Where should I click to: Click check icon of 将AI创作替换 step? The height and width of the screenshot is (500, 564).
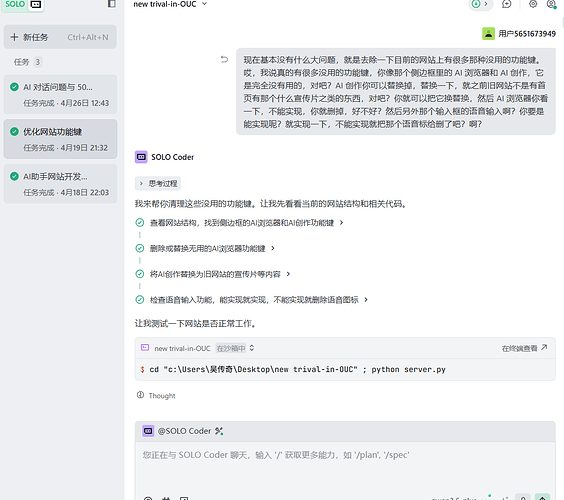coord(140,274)
